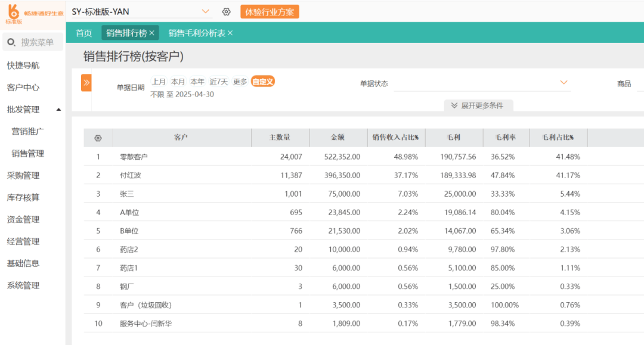Collapse the 批发管理 sidebar section
644x345 pixels.
pyautogui.click(x=58, y=109)
